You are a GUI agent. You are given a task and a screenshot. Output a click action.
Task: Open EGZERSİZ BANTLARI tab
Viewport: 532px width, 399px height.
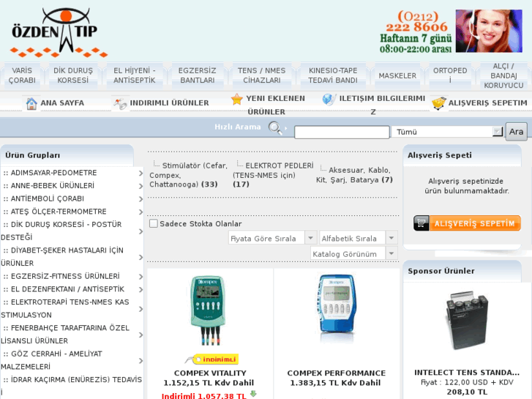(198, 75)
